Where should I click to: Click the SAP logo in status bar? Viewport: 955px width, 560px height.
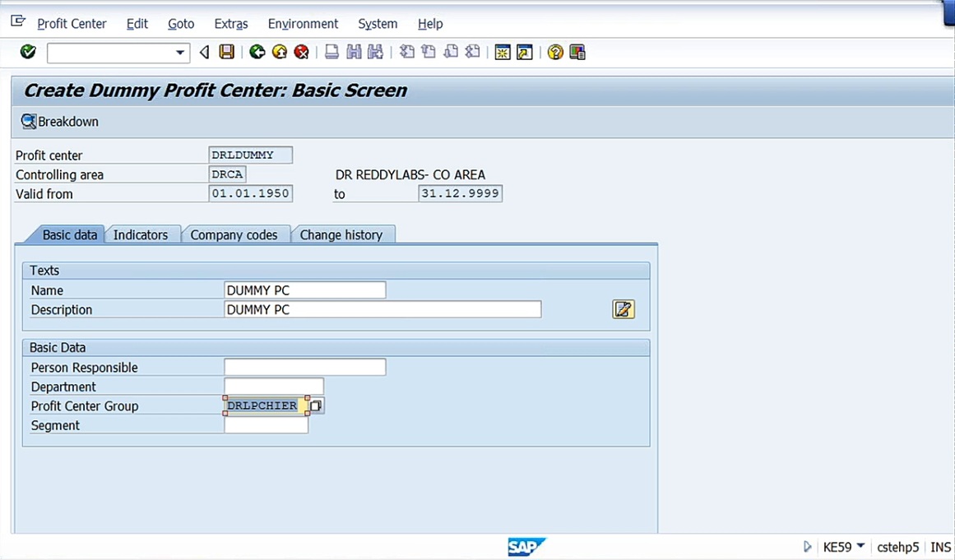(x=526, y=547)
